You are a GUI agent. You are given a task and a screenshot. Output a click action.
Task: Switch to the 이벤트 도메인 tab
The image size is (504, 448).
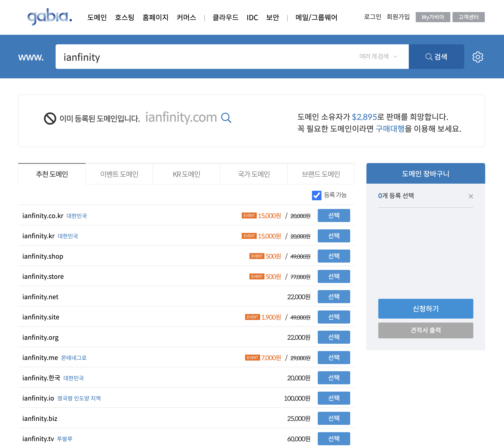(x=119, y=174)
